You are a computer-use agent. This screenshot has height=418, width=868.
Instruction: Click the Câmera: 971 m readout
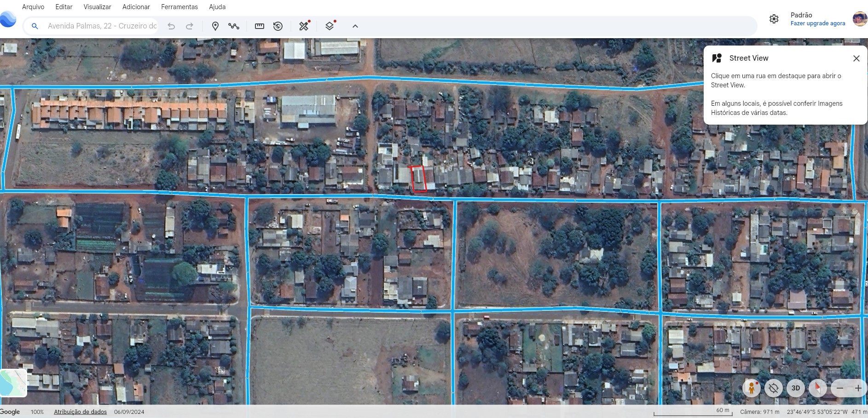[760, 412]
